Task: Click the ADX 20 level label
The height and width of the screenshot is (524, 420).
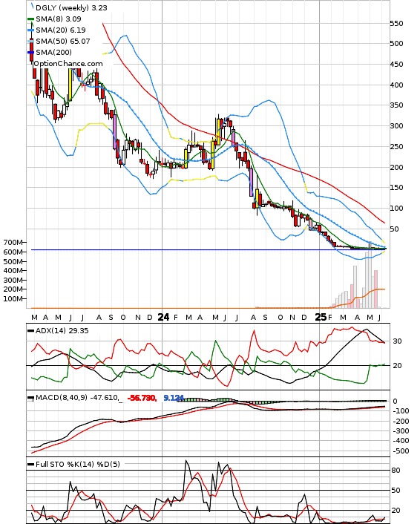Action: tap(397, 366)
